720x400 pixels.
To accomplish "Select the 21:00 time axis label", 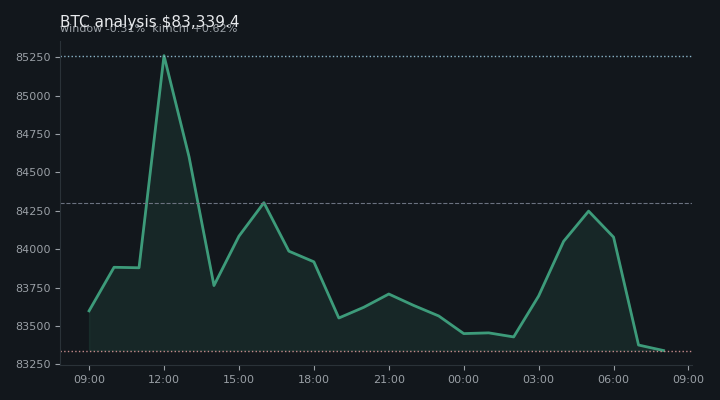I will [x=389, y=379].
